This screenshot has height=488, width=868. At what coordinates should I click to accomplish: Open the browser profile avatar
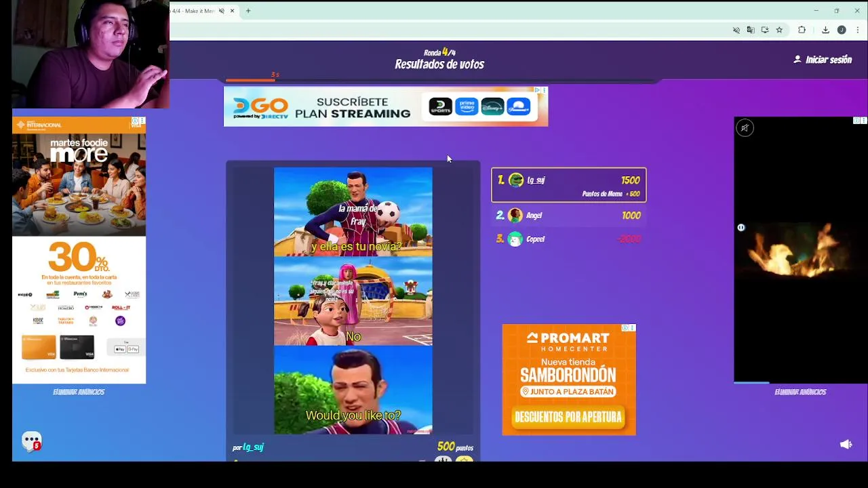pos(842,30)
